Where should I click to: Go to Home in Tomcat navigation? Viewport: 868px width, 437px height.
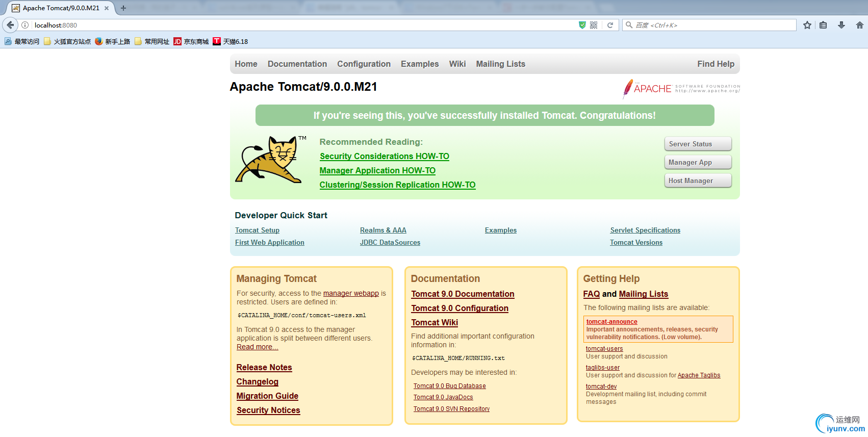pyautogui.click(x=246, y=64)
